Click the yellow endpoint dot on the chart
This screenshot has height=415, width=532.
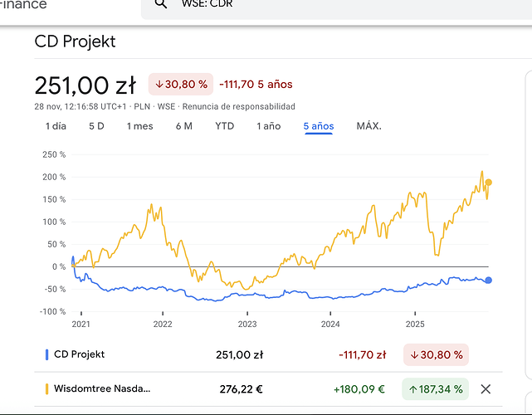[x=489, y=183]
